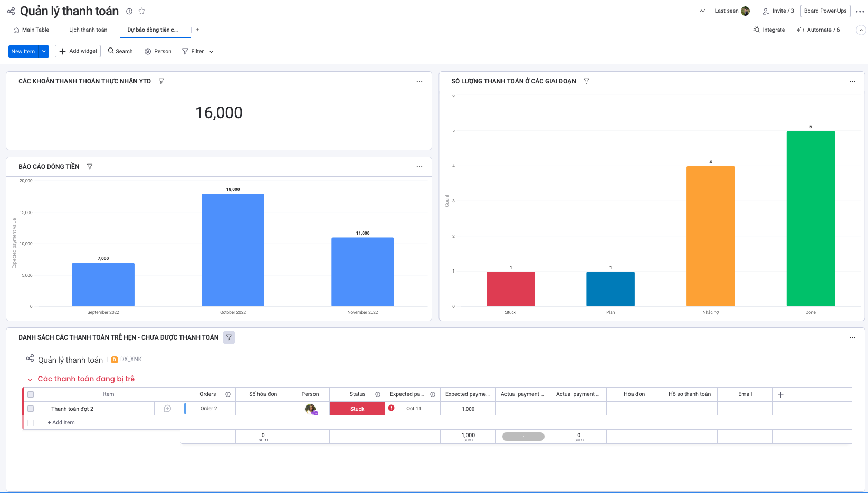Viewport: 868px width, 493px height.
Task: Open conversation bubble for Thanh toán đợt 2
Action: click(x=167, y=409)
